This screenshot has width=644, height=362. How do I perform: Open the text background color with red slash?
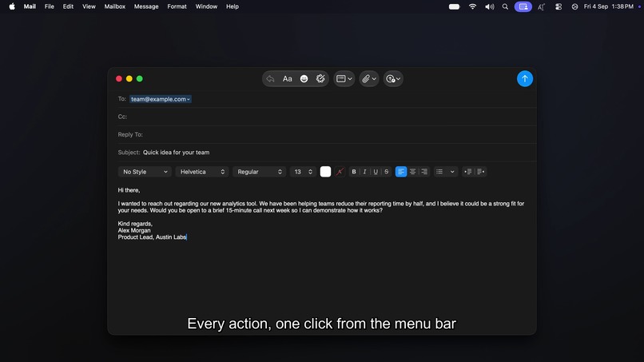(x=340, y=172)
